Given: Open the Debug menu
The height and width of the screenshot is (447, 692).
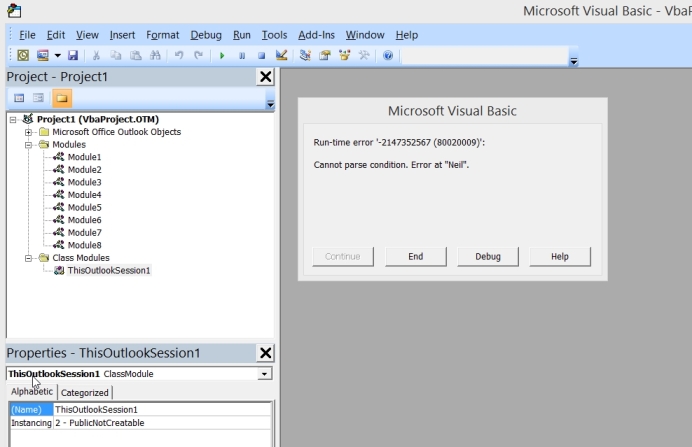Looking at the screenshot, I should tap(206, 35).
